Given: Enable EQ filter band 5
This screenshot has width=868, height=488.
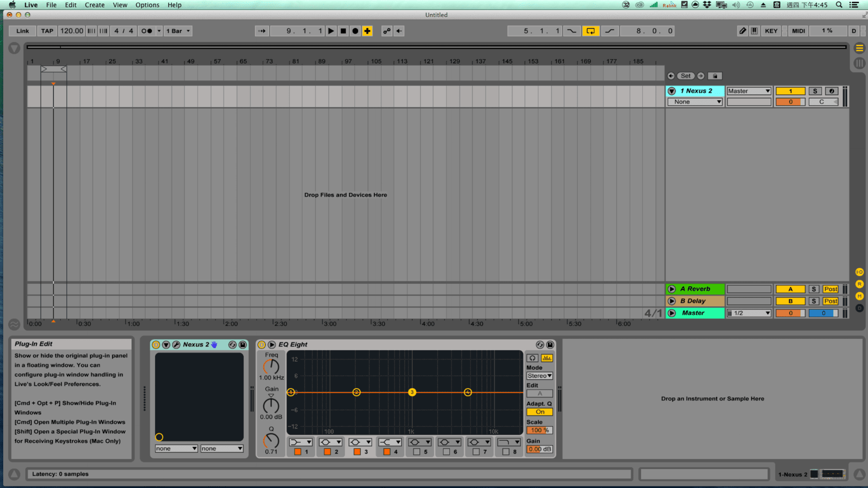Looking at the screenshot, I should (x=417, y=452).
